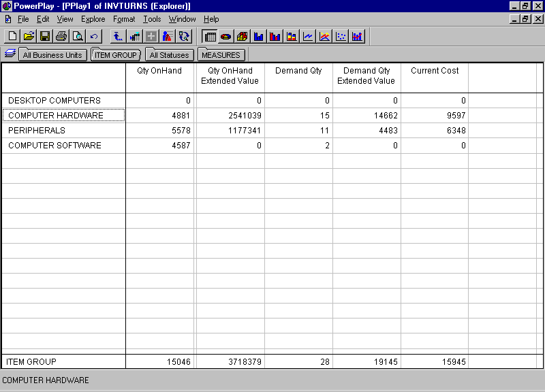545x392 pixels.
Task: Click the blue and red people icon
Action: tap(167, 36)
